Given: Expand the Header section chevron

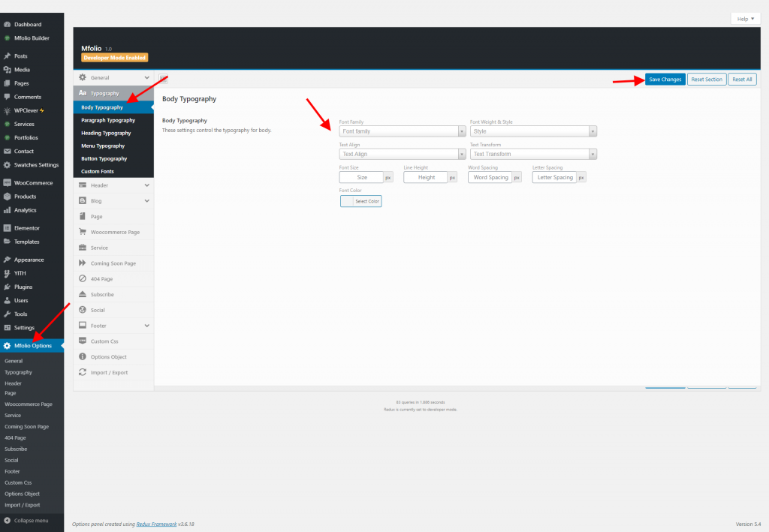Looking at the screenshot, I should pyautogui.click(x=146, y=185).
